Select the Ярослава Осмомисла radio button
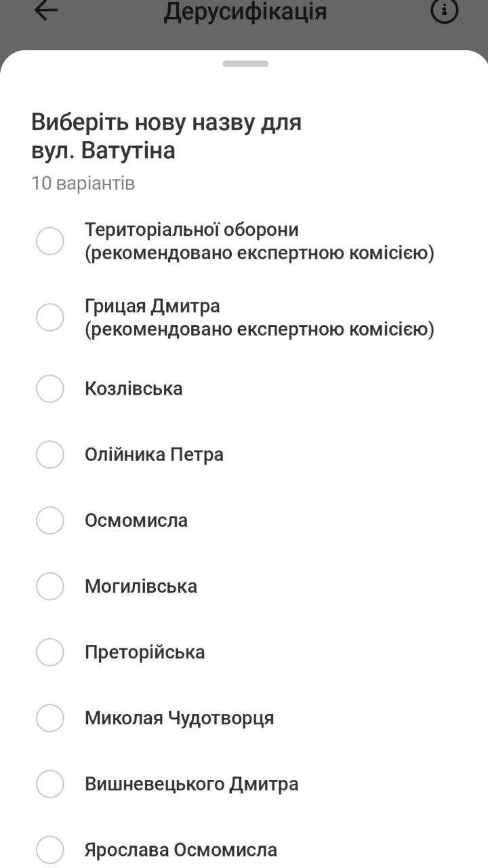This screenshot has height=868, width=488. coord(50,850)
